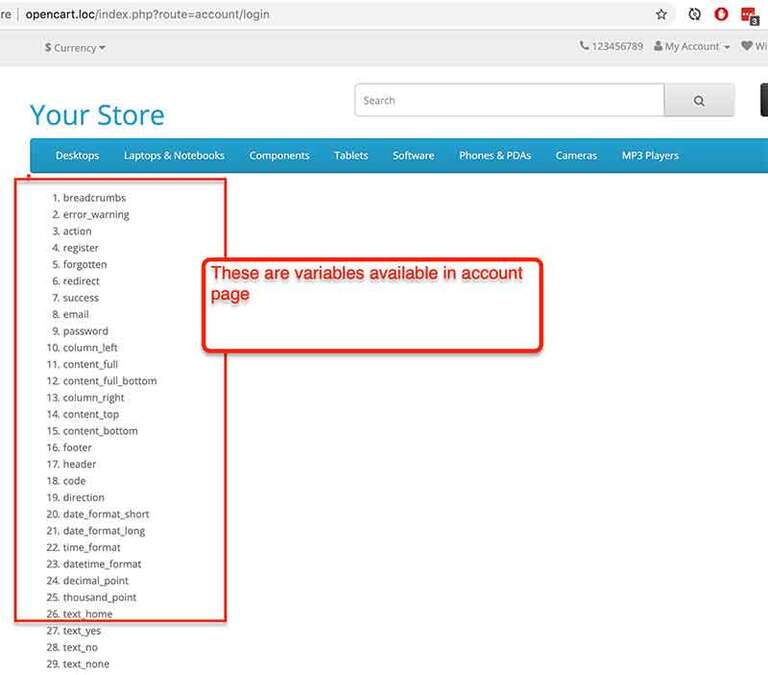Screen dimensions: 768x675
Task: Click the magnifying glass search button
Action: 699,100
